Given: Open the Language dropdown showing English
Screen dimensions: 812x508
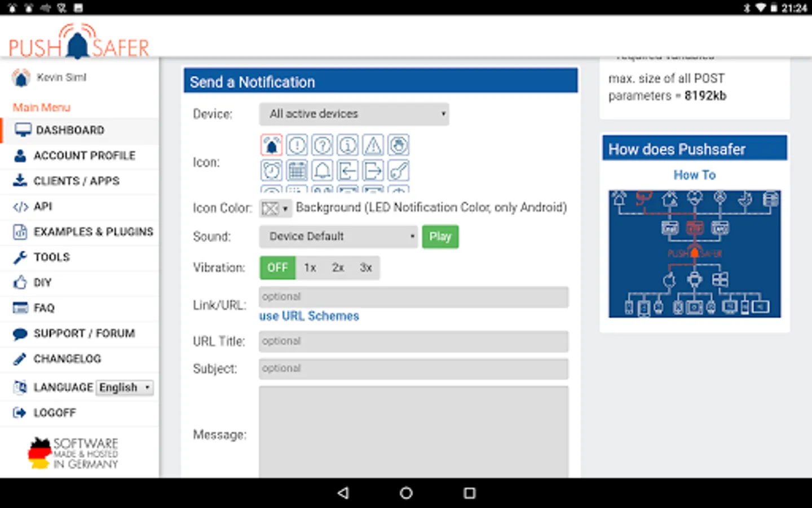Looking at the screenshot, I should (x=125, y=388).
